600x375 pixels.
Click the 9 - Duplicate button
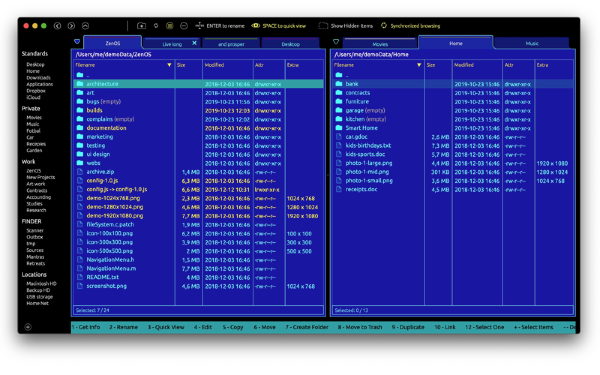408,327
